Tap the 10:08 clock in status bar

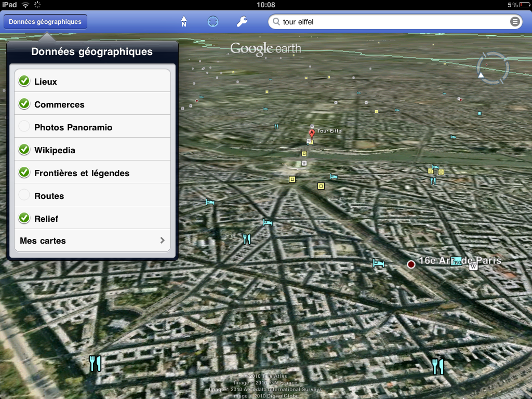[266, 5]
